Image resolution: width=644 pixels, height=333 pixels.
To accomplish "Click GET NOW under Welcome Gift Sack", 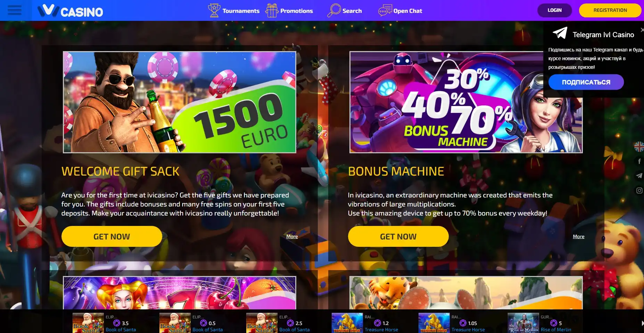I will [112, 236].
